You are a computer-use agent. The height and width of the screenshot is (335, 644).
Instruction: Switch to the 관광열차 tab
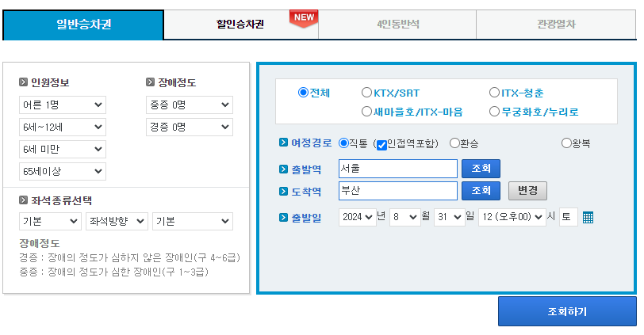(556, 25)
